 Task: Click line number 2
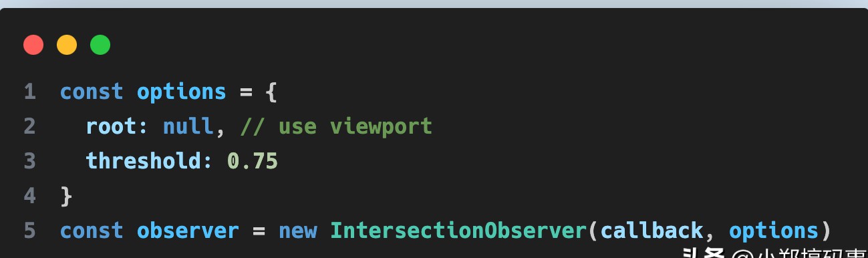[x=29, y=126]
